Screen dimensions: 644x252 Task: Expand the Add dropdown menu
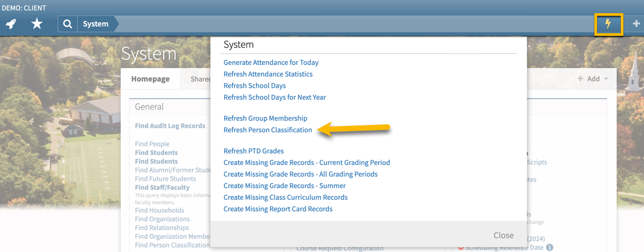click(x=593, y=79)
